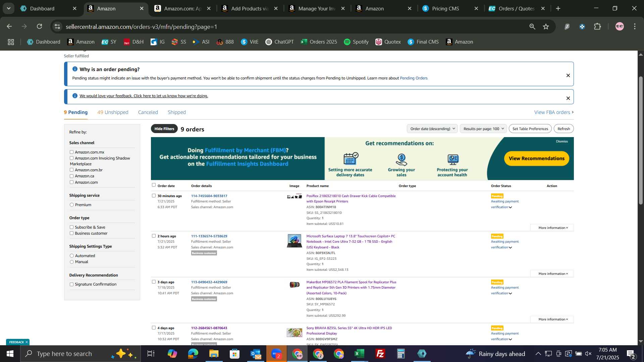The height and width of the screenshot is (362, 644).
Task: Close the feedback request banner
Action: point(568,98)
